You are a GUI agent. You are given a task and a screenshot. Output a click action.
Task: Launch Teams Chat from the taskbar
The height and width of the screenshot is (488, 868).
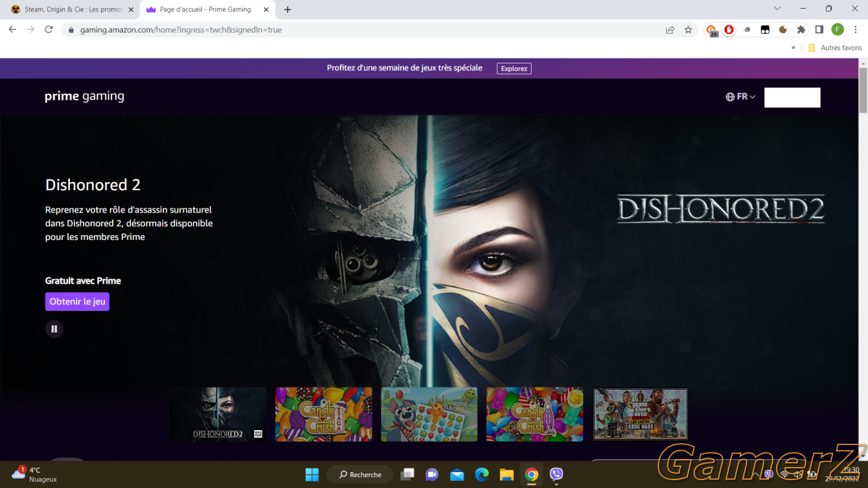tap(433, 474)
